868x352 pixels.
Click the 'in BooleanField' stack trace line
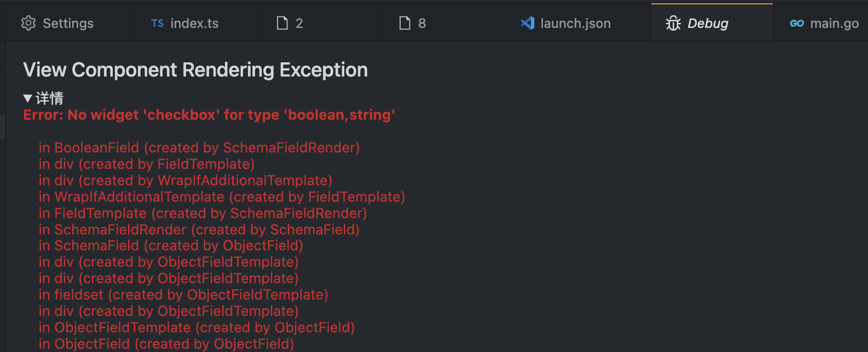click(199, 148)
